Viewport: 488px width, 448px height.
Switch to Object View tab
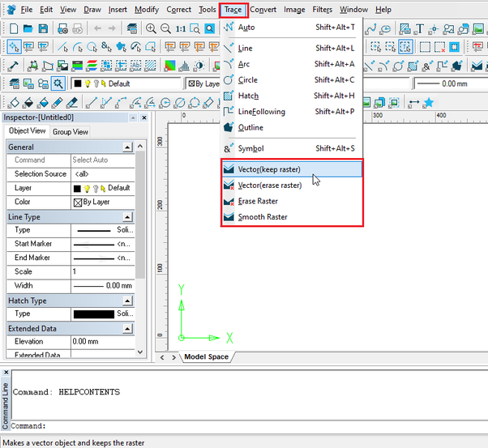pos(27,131)
